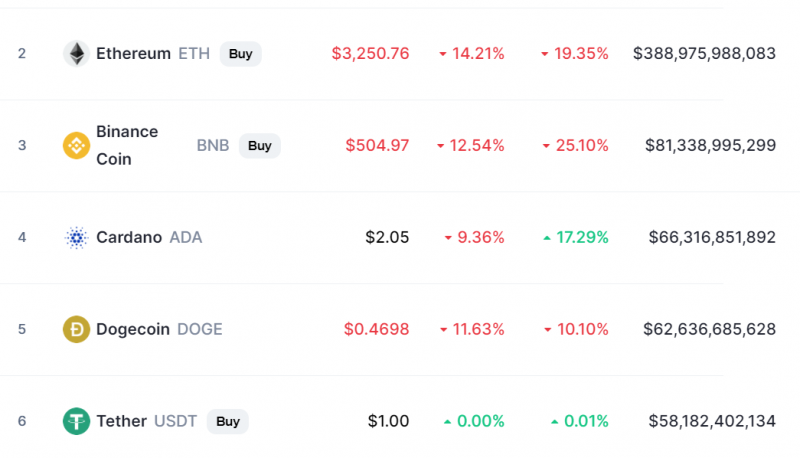Open the Binance Coin name link

[127, 145]
